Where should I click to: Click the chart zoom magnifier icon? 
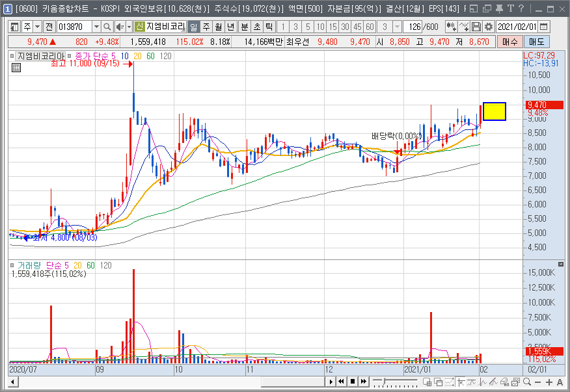pos(527,382)
